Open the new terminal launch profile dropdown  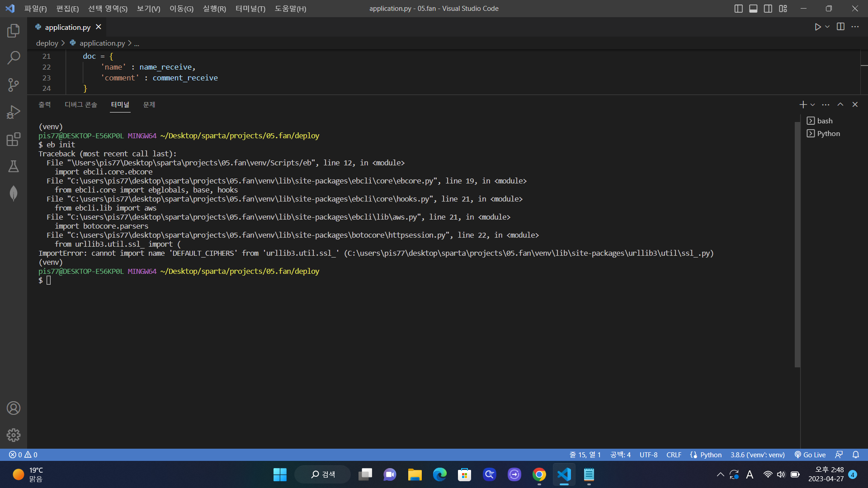813,105
